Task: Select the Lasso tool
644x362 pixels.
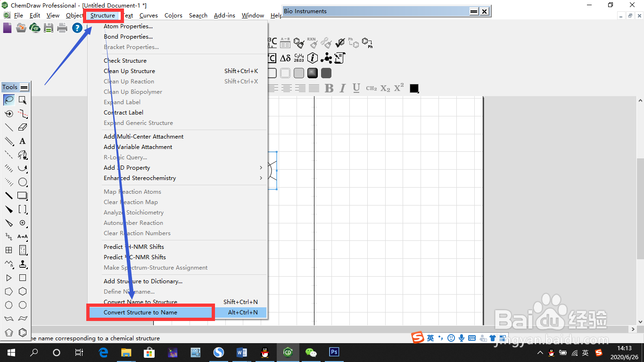Action: click(x=9, y=100)
